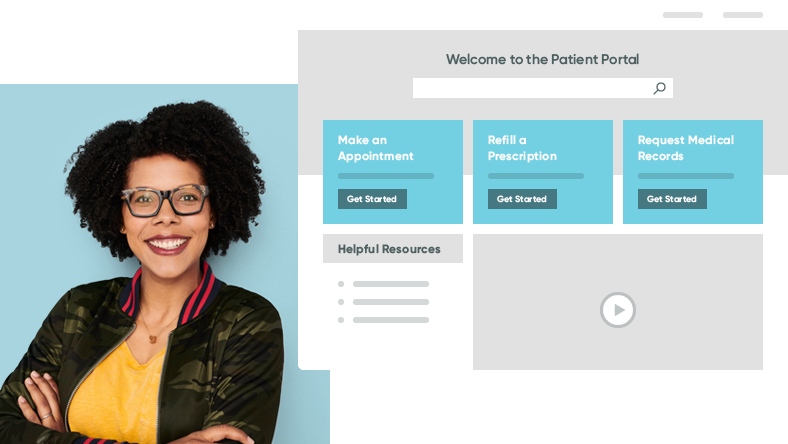Screen dimensions: 788x444
Task: Click the second bullet under Helpful Resources
Action: [341, 302]
